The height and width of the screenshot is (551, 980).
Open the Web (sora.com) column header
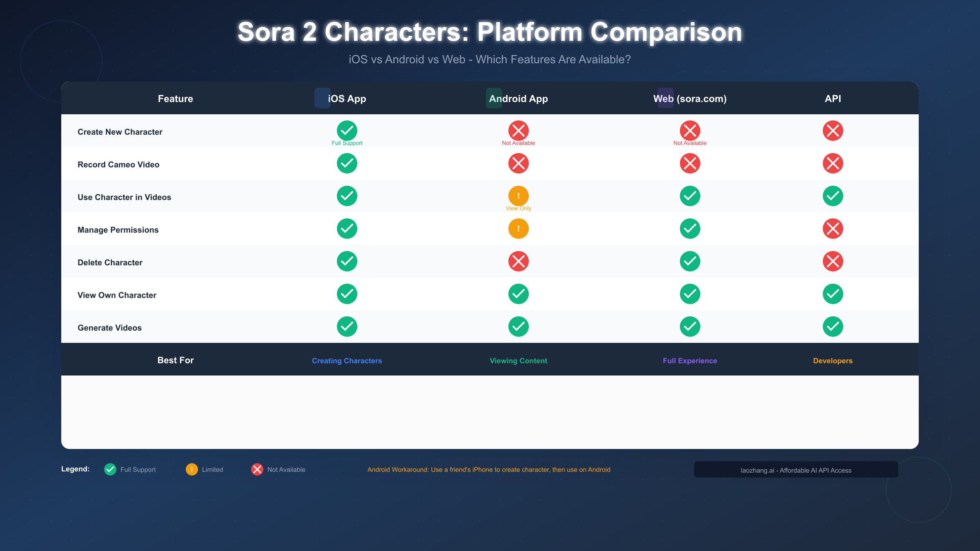click(690, 98)
